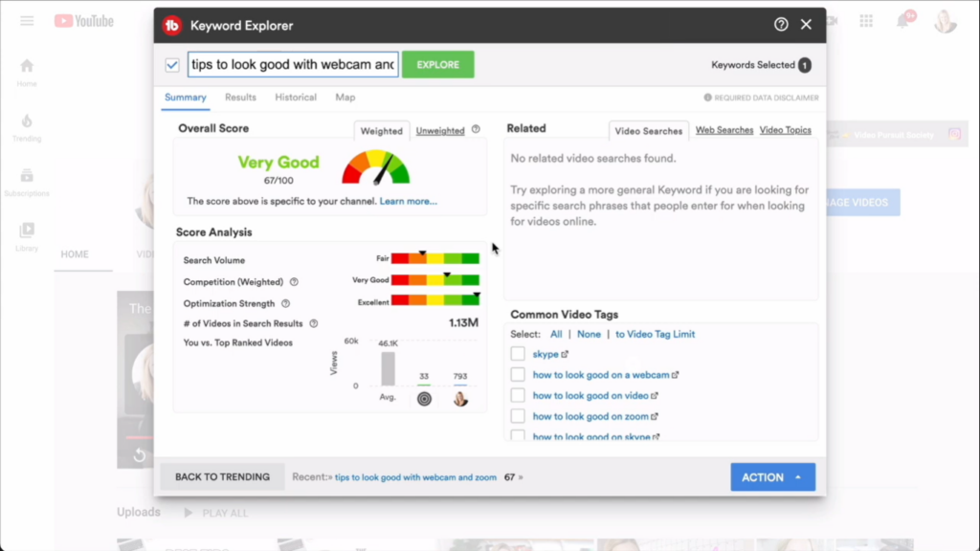Image resolution: width=980 pixels, height=551 pixels.
Task: Switch to the Map tab
Action: click(x=345, y=98)
